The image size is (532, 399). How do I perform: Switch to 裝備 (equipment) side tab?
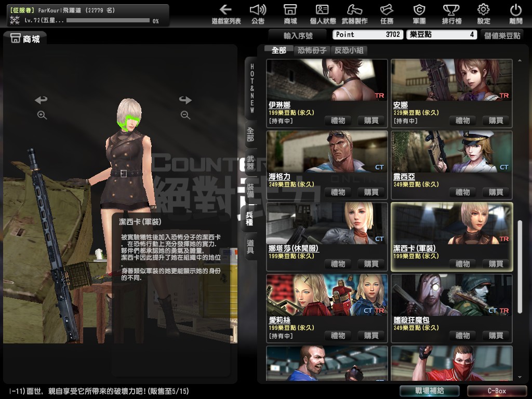click(x=251, y=190)
